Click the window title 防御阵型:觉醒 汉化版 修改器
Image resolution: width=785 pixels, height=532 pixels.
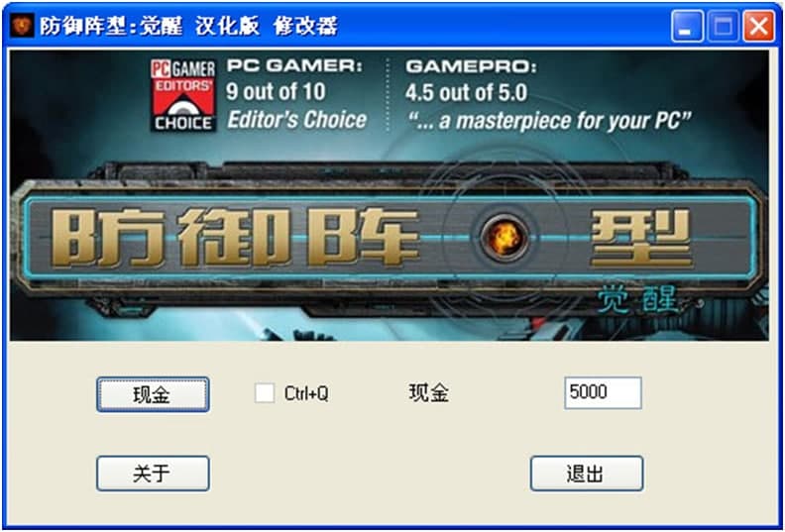[188, 26]
